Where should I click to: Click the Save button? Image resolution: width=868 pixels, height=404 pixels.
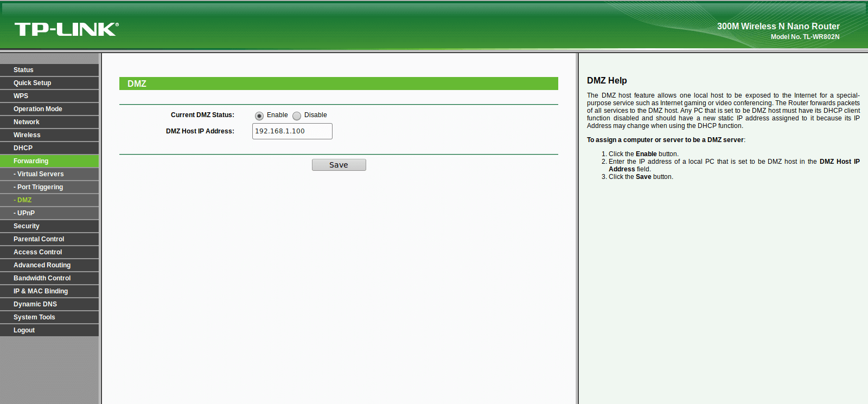(x=339, y=165)
